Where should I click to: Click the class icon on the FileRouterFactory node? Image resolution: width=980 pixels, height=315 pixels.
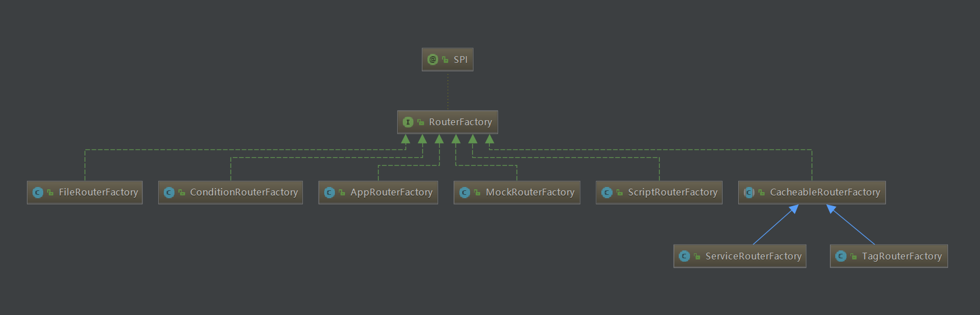[38, 193]
